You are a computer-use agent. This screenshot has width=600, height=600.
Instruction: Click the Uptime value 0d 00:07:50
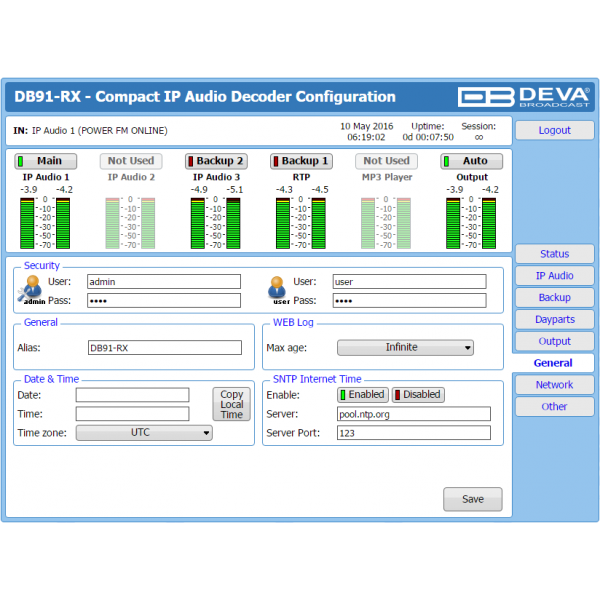428,137
